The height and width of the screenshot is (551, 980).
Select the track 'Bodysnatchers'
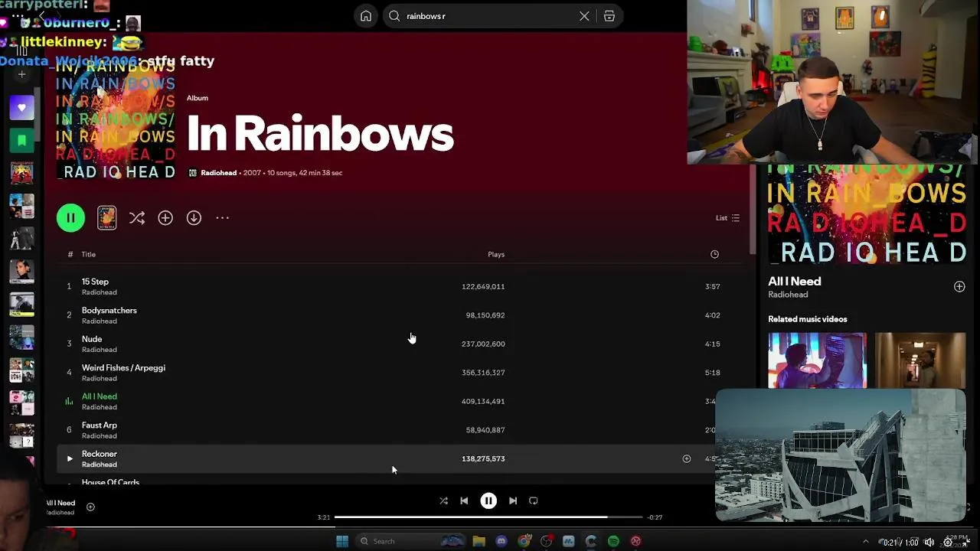tap(398, 315)
